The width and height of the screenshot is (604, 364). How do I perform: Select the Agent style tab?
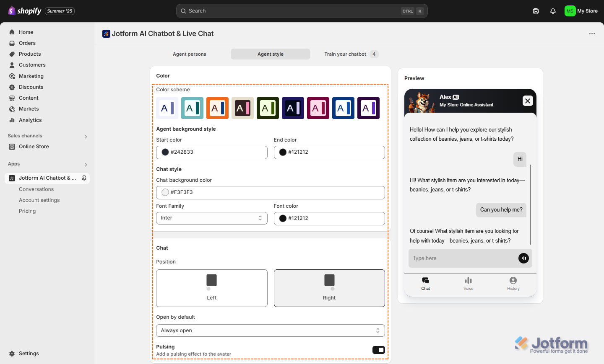[271, 54]
